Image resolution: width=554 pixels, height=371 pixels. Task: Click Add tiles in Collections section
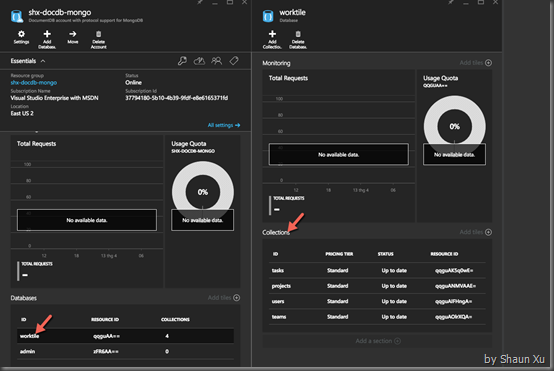476,232
